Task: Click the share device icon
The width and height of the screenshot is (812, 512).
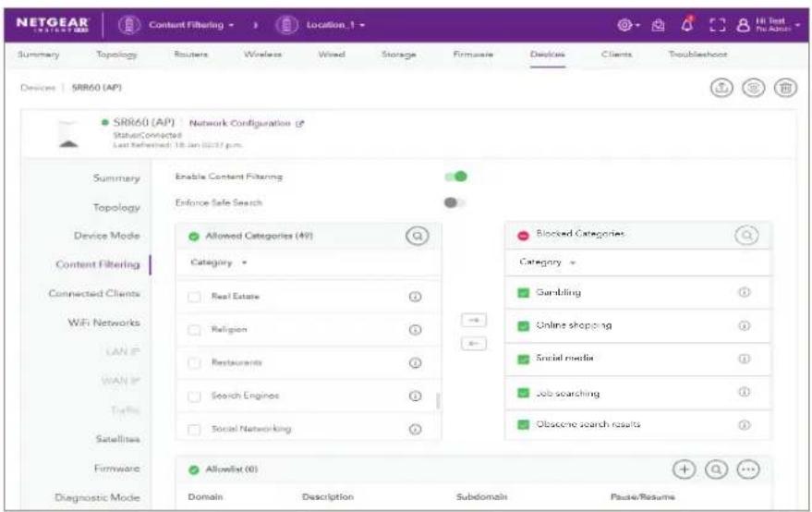Action: [721, 88]
